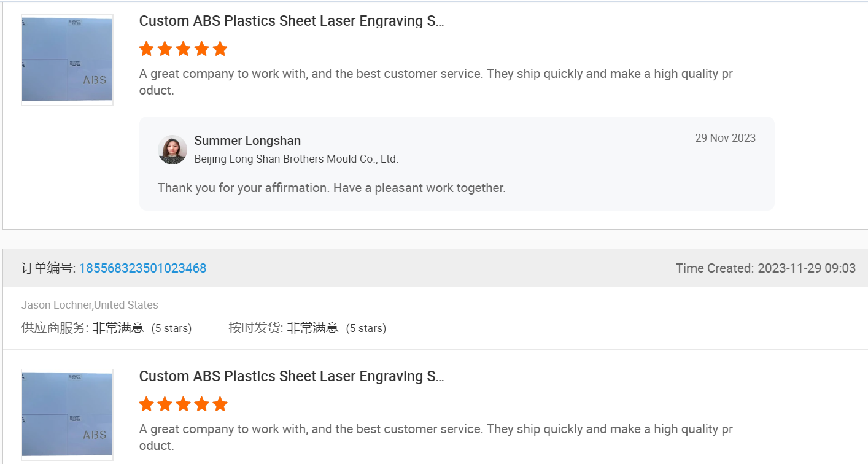Click the first star in the upper review's rating
The height and width of the screenshot is (464, 868).
[x=146, y=49]
